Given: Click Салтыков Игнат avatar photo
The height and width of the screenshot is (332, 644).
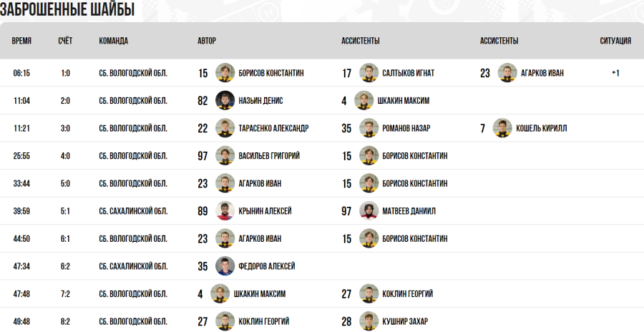Looking at the screenshot, I should point(369,73).
